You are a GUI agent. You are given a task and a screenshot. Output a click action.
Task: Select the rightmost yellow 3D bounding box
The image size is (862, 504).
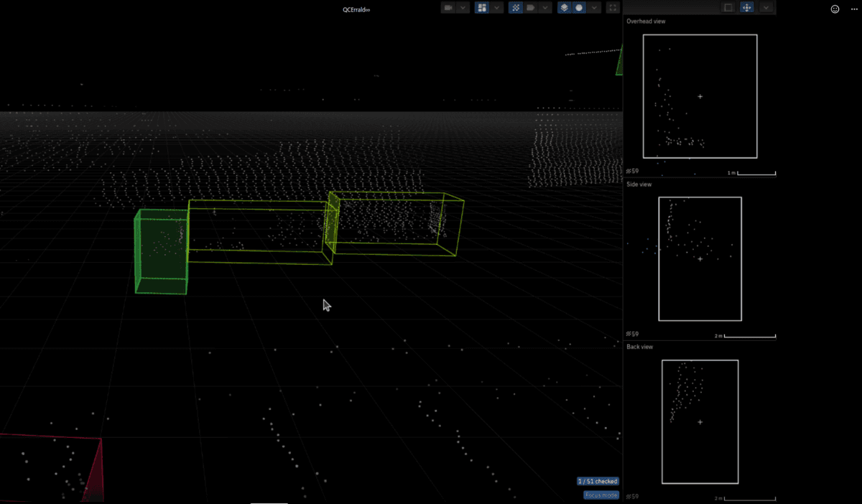[394, 223]
